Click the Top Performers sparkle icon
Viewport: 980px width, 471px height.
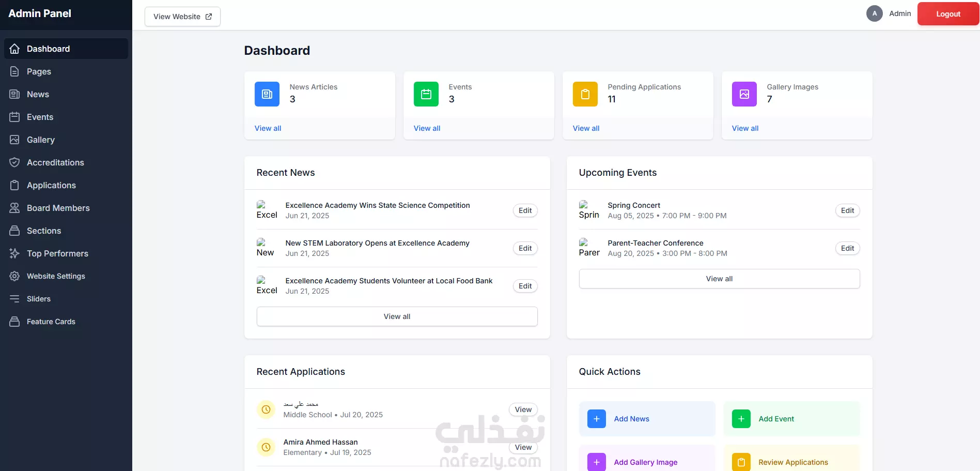click(x=14, y=253)
